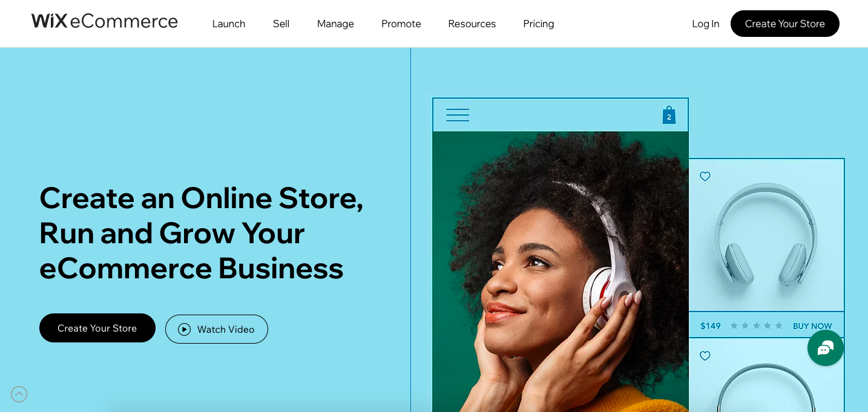The height and width of the screenshot is (412, 868).
Task: Favorite the first headphones with heart icon
Action: click(705, 177)
